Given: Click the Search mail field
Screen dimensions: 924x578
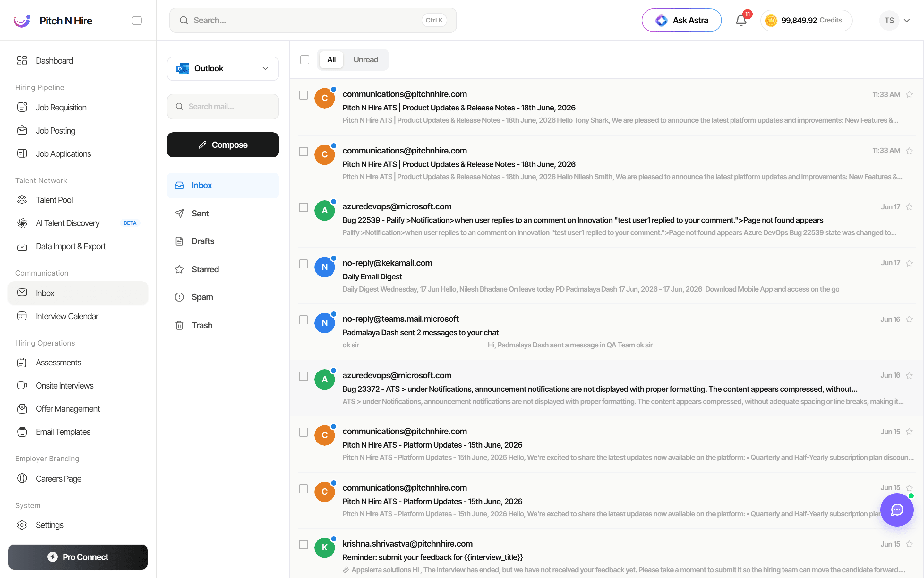Looking at the screenshot, I should [x=223, y=107].
